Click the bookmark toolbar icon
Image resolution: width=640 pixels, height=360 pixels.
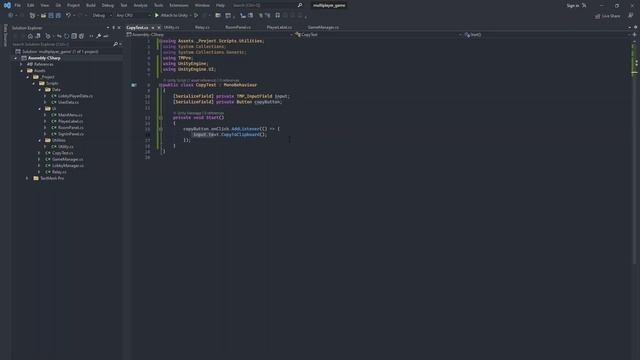coord(278,15)
